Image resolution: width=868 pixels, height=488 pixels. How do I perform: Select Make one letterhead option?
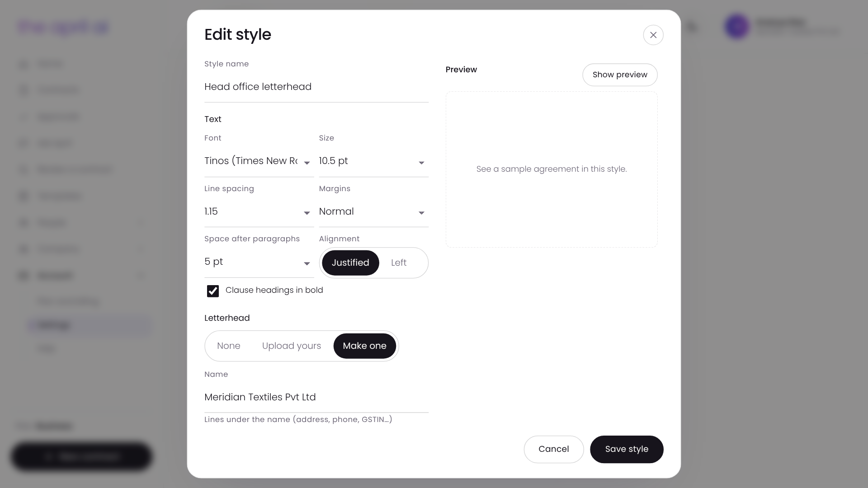tap(364, 346)
